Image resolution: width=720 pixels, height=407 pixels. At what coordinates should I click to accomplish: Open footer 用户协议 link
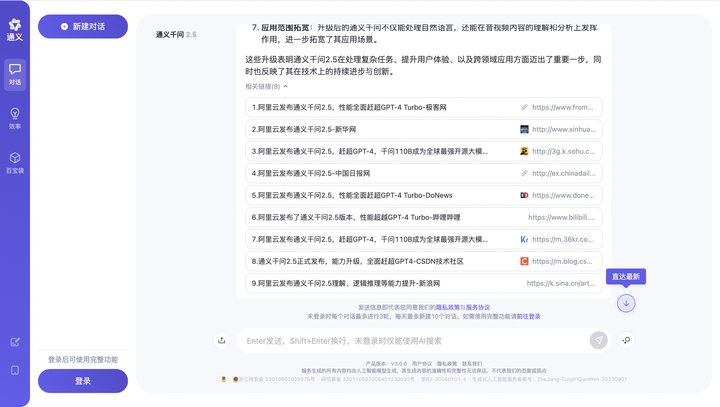click(422, 363)
